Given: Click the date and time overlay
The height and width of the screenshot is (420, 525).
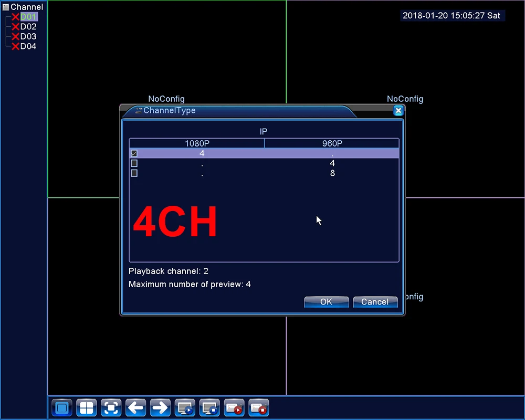Looking at the screenshot, I should pos(451,15).
